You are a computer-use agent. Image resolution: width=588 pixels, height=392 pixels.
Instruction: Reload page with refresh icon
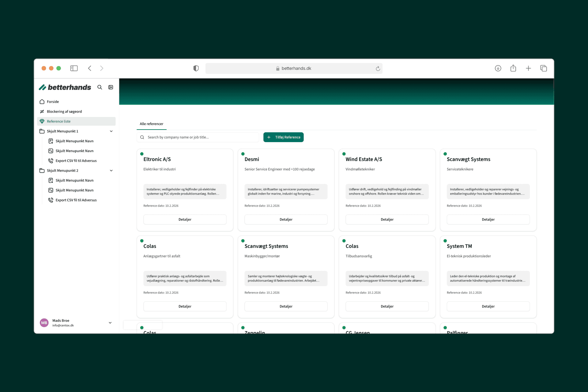[378, 69]
